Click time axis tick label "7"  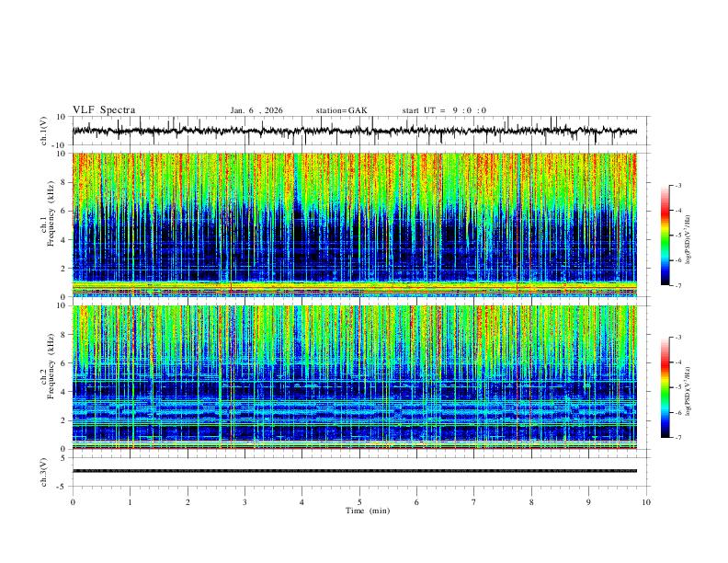[474, 502]
